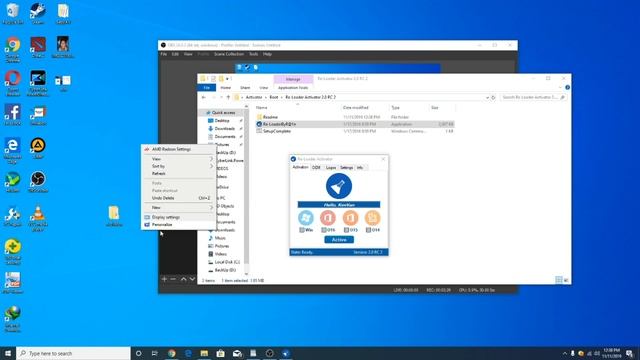This screenshot has height=360, width=640.
Task: Open the File tab in the Explorer ribbon
Action: pos(207,87)
